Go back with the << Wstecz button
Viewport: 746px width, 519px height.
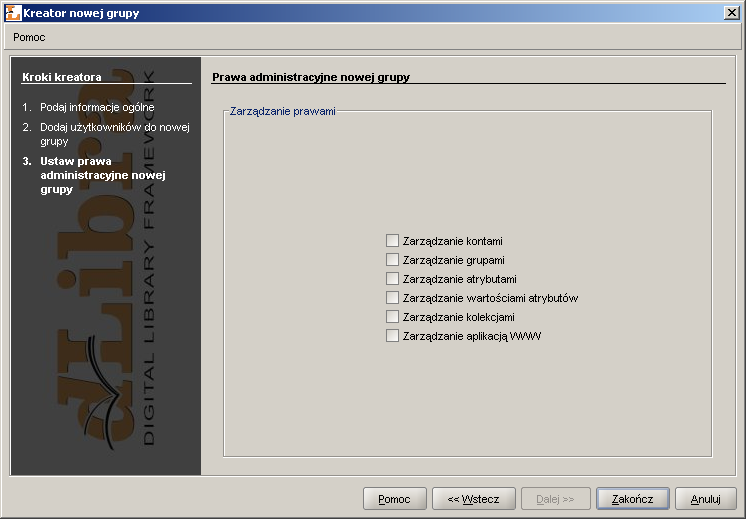coord(473,499)
